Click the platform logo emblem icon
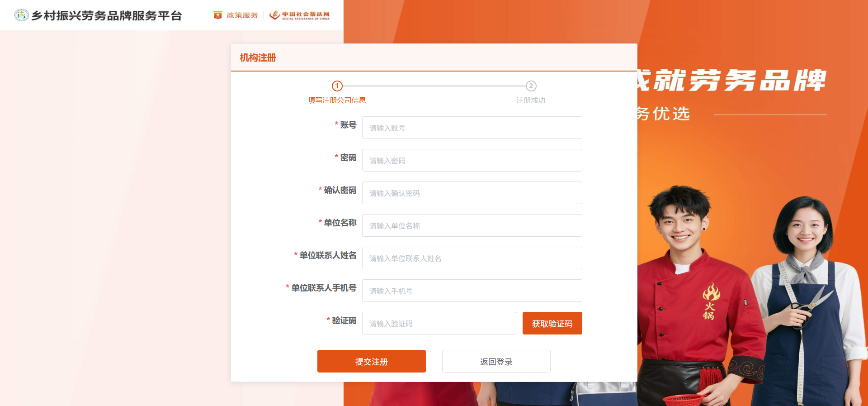Screen dimensions: 868x406 point(21,15)
